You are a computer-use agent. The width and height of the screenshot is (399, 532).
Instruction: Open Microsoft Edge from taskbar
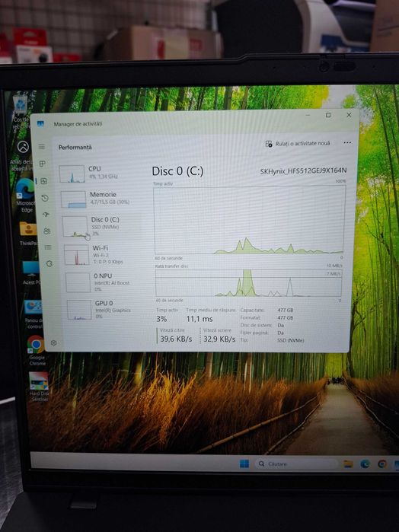point(365,464)
